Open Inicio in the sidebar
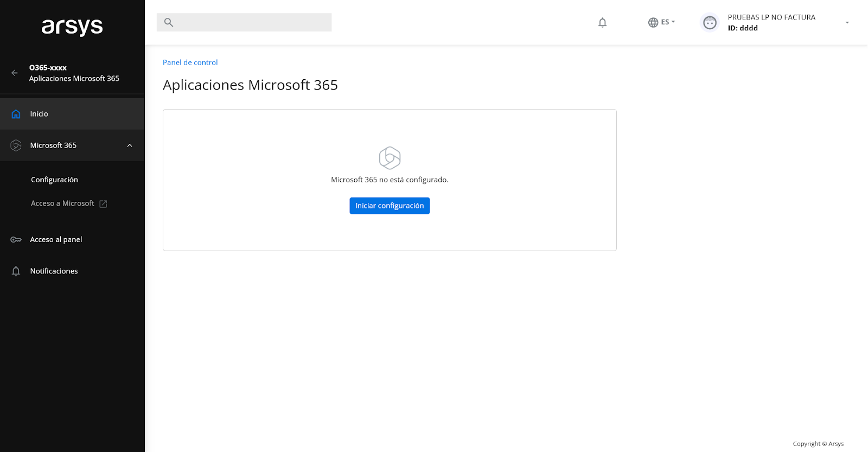Viewport: 868px width, 452px height. 72,114
